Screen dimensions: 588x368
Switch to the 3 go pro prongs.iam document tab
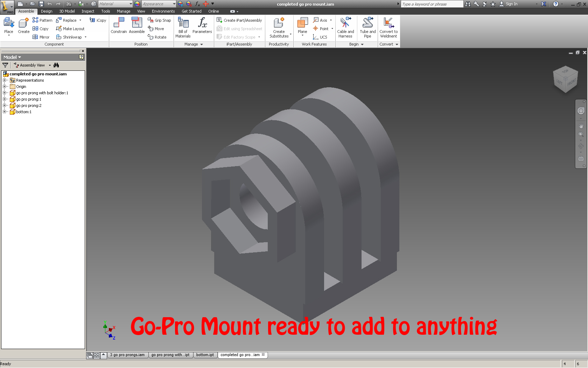[127, 355]
